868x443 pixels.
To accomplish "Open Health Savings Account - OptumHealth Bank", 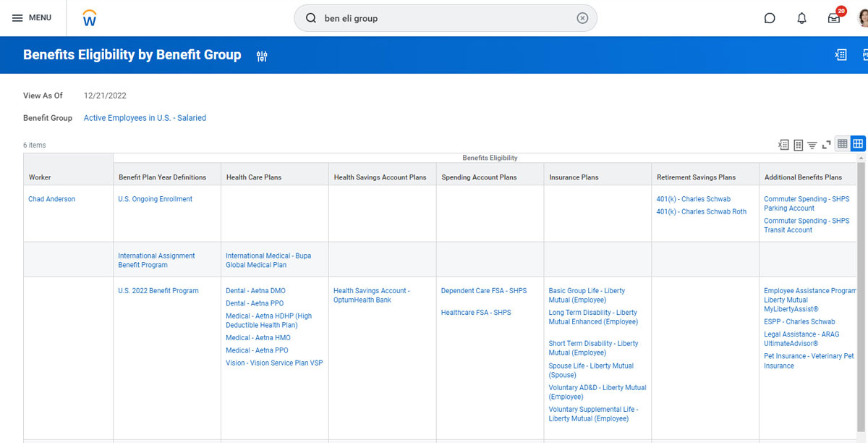I will (x=372, y=295).
